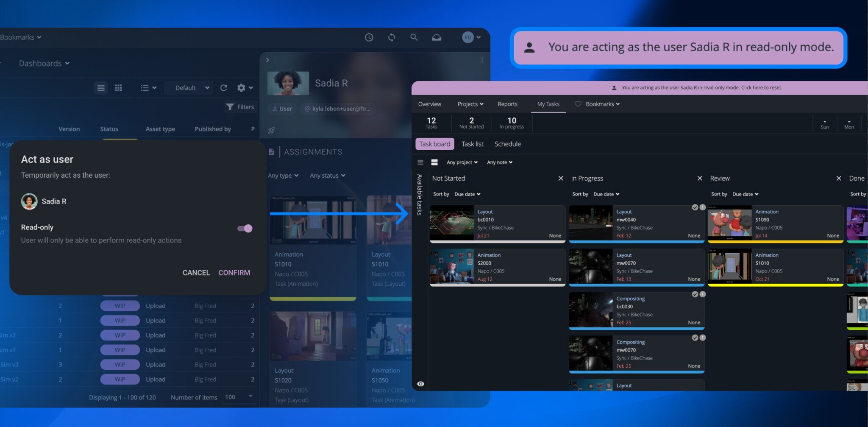Open the Dashboards menu
The height and width of the screenshot is (427, 868).
44,64
